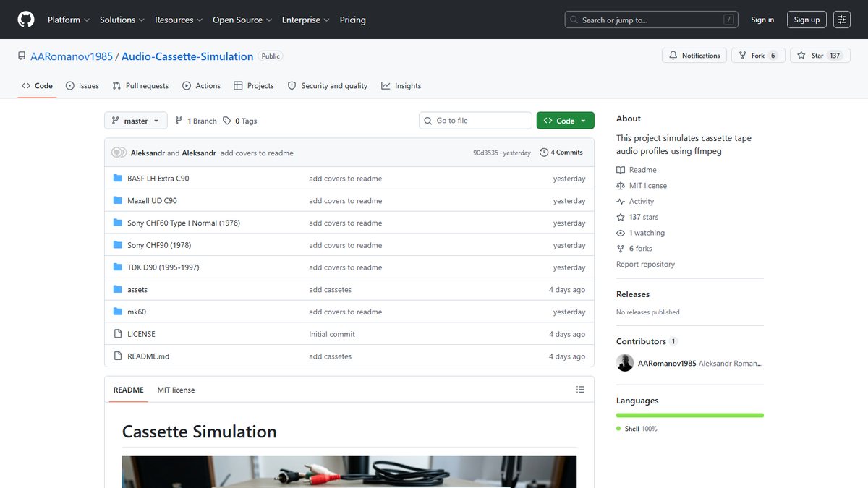View the 0 Tags list
This screenshot has width=868, height=488.
point(240,121)
